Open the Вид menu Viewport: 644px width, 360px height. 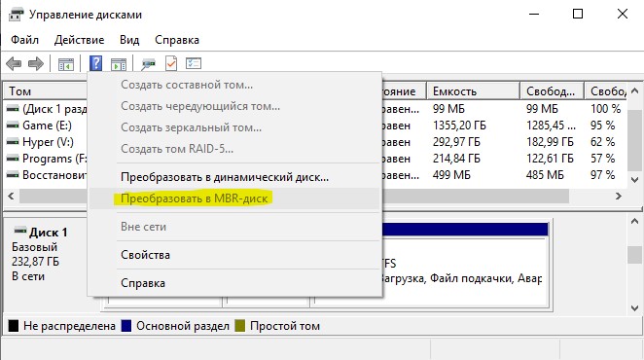point(129,40)
